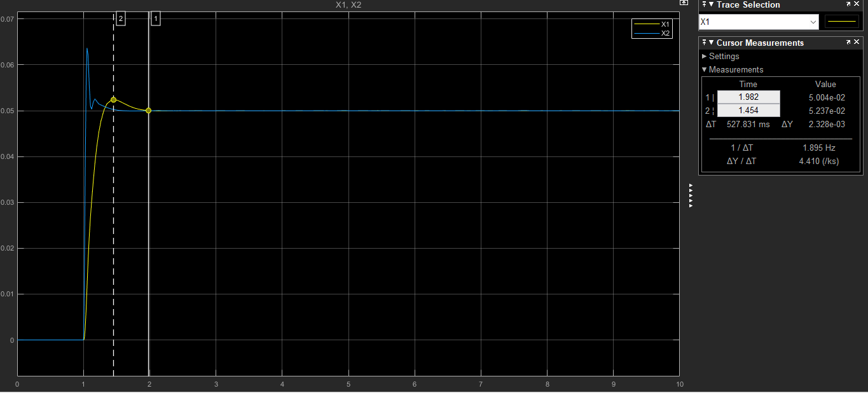Select the cursor 1 flag on the plot

(156, 19)
